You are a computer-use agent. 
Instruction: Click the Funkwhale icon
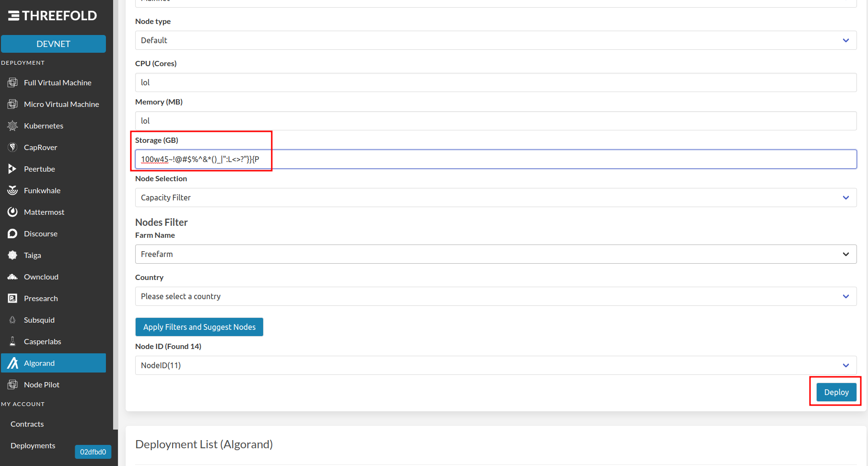tap(12, 190)
